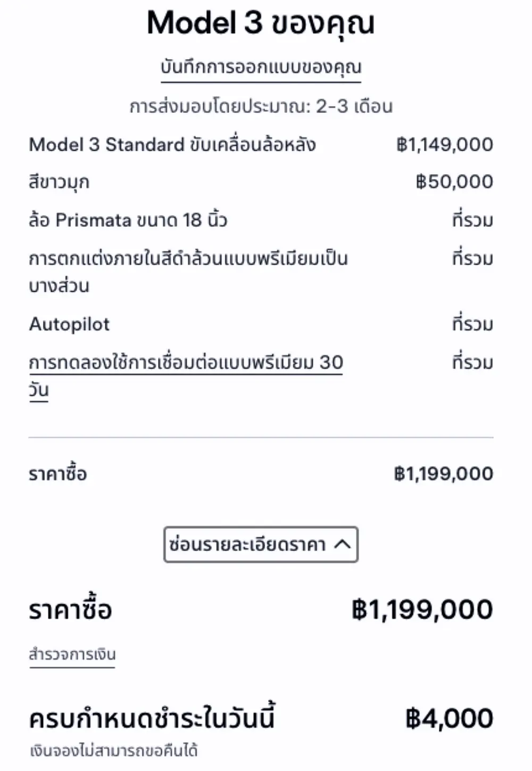The width and height of the screenshot is (532, 771).
Task: Select the 'สีขาวมุก' paint line item
Action: (x=59, y=183)
